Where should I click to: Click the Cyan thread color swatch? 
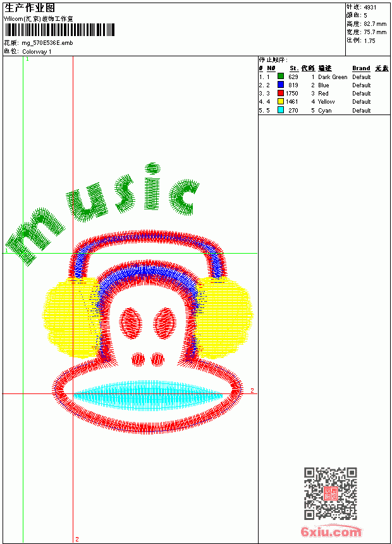281,110
